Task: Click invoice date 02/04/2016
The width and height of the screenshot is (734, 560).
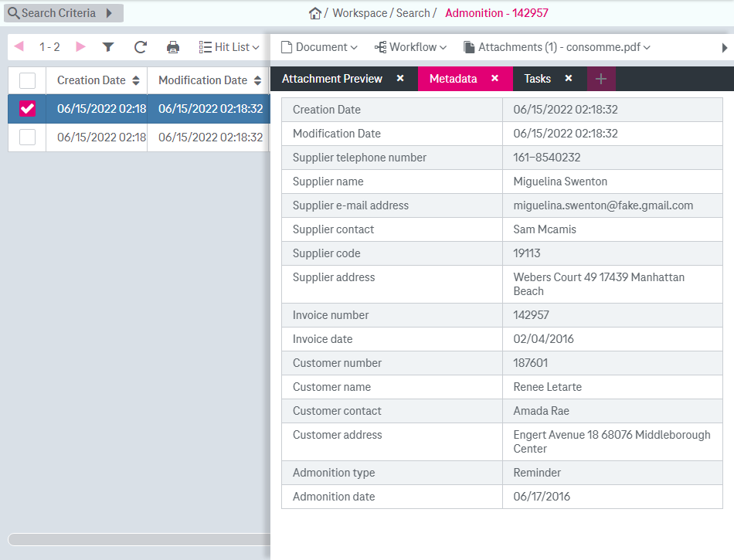Action: [x=543, y=339]
